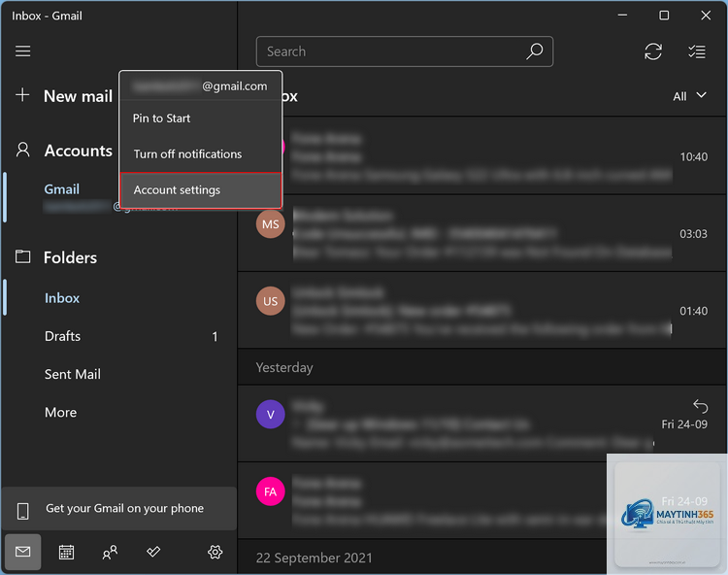Image resolution: width=728 pixels, height=575 pixels.
Task: Open Account settings from context menu
Action: pyautogui.click(x=201, y=190)
